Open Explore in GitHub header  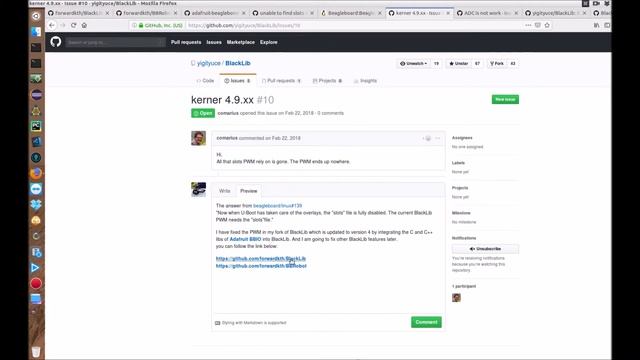pyautogui.click(x=269, y=42)
